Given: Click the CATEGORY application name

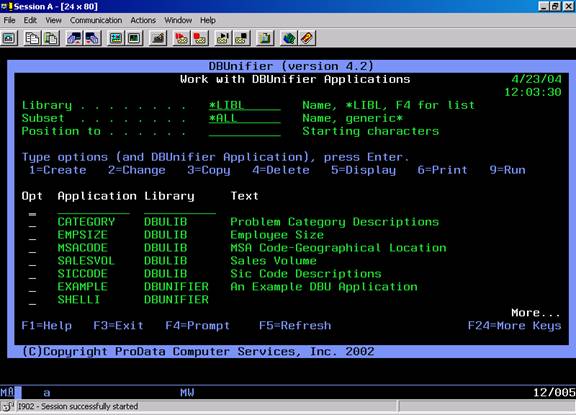Looking at the screenshot, I should (86, 222).
